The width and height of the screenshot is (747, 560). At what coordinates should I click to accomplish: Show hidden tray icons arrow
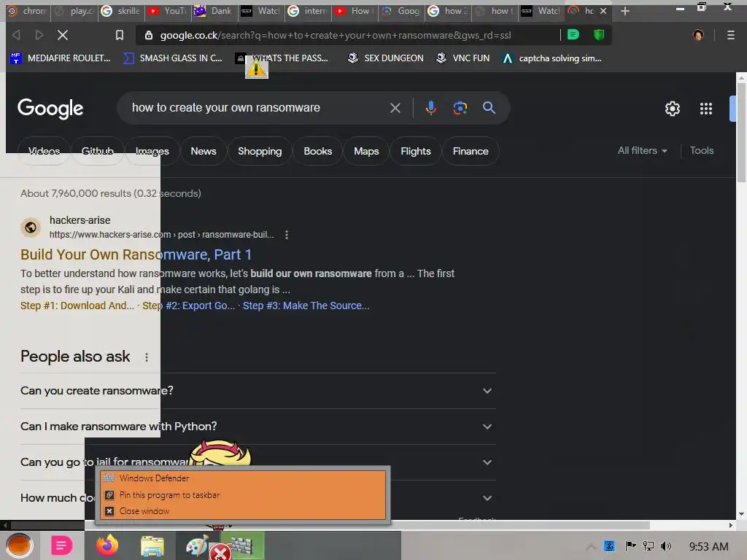591,547
